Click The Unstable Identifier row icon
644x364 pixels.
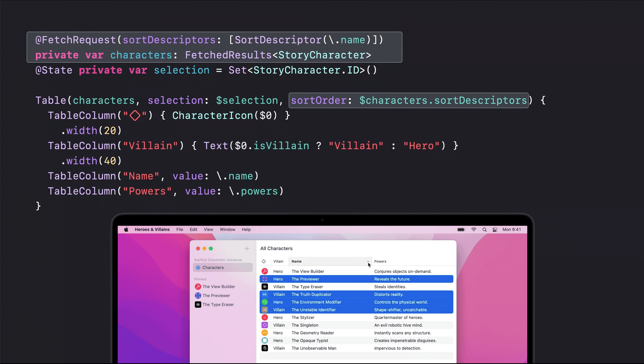(265, 310)
